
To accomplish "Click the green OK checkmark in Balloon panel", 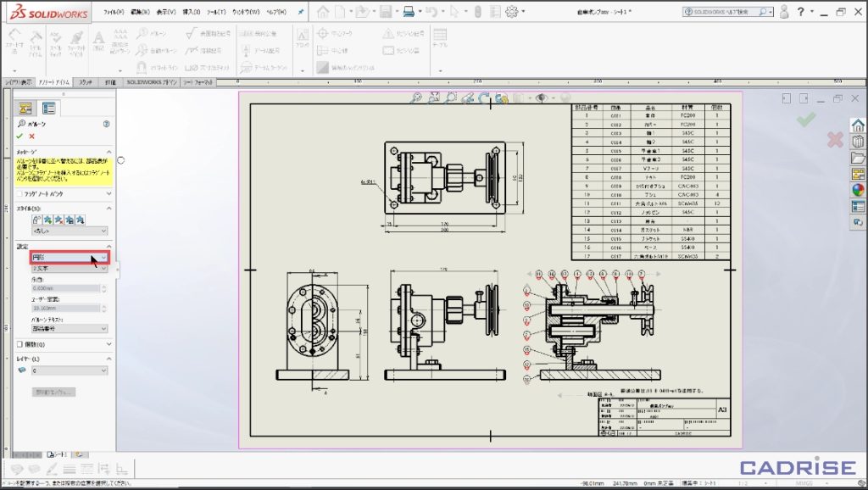I will click(19, 136).
